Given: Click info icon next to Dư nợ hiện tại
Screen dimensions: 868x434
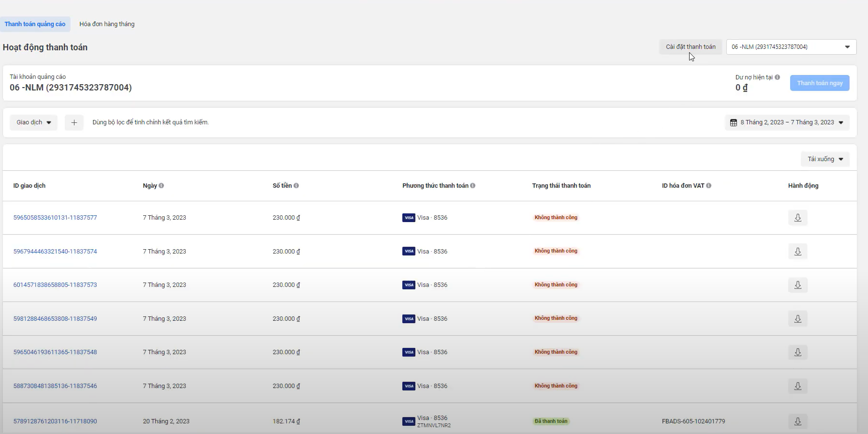Looking at the screenshot, I should [777, 77].
